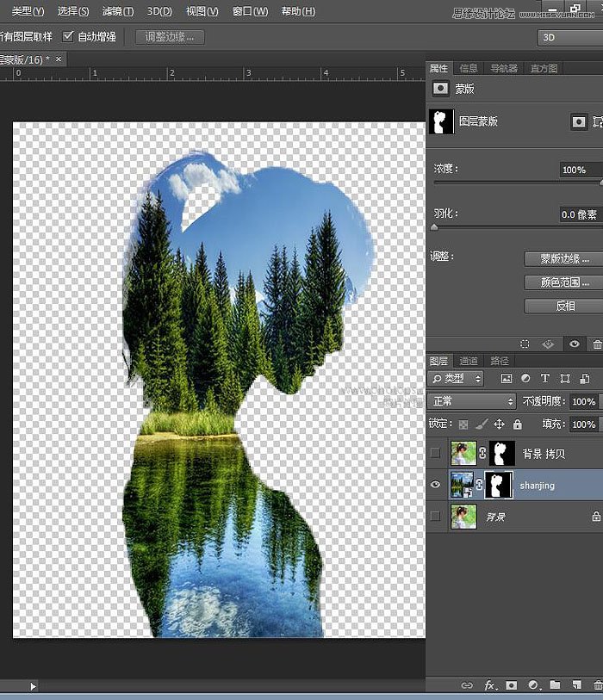Click the 浓度 100% value field

[581, 170]
